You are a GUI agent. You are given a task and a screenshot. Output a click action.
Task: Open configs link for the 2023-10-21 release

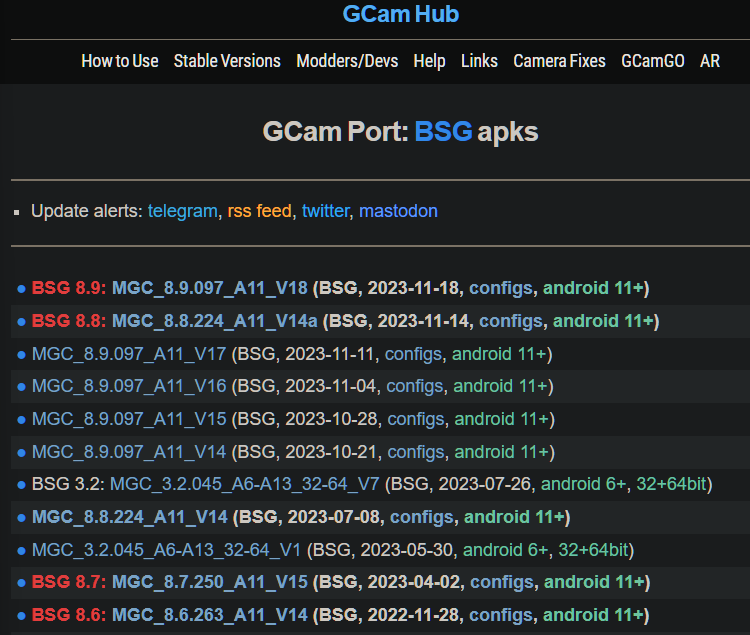[416, 452]
